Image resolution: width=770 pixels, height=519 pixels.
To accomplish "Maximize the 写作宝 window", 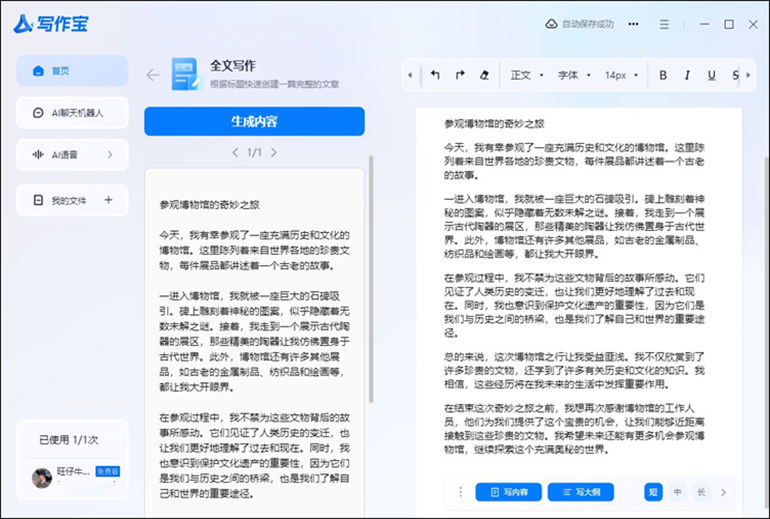I will tap(729, 24).
